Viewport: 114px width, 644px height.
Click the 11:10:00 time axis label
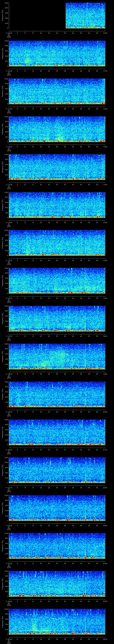pos(9,71)
